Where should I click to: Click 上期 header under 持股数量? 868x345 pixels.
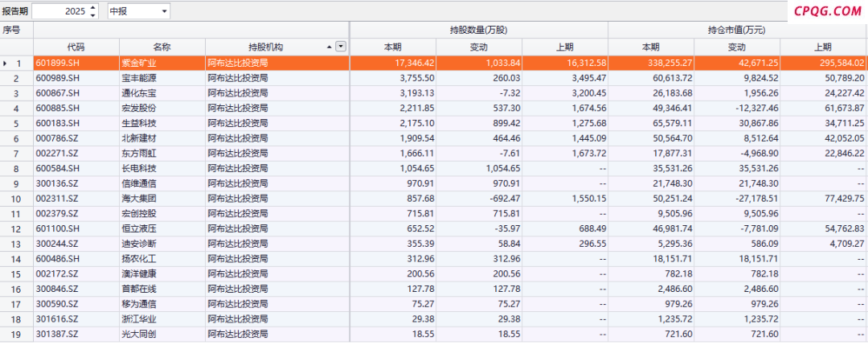(565, 47)
